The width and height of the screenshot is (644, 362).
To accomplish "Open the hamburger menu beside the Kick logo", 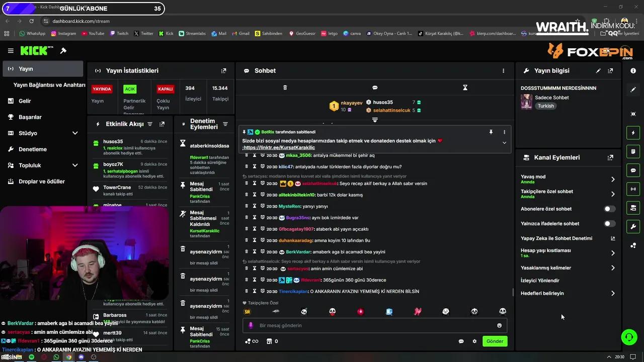I will (x=11, y=51).
